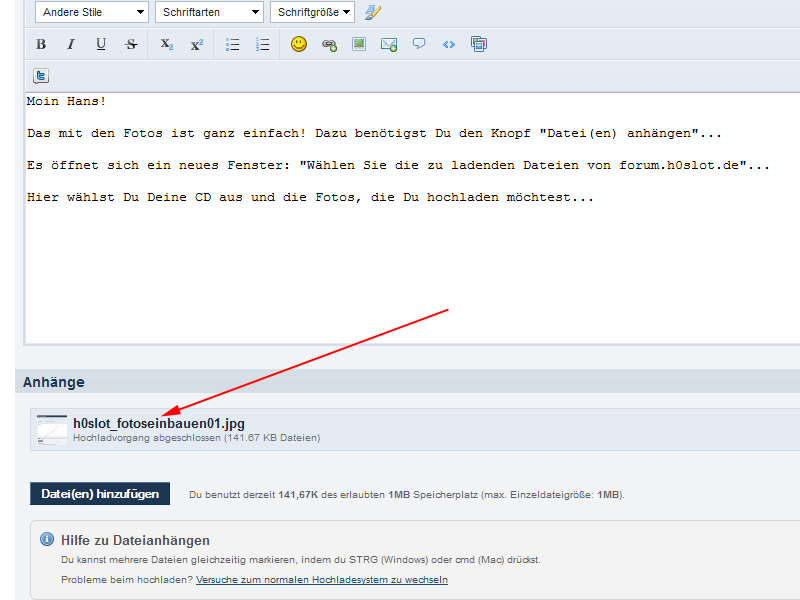Apply subscript formatting
This screenshot has width=800, height=600.
[167, 44]
